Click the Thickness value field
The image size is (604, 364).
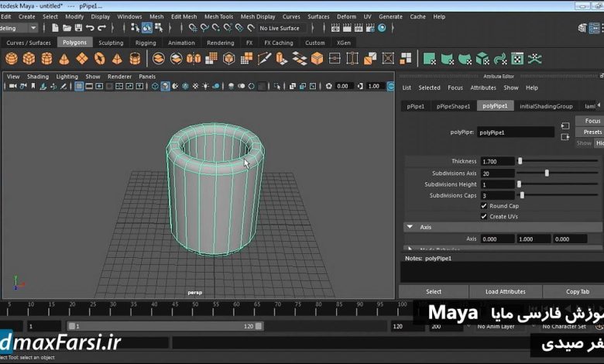pos(496,161)
